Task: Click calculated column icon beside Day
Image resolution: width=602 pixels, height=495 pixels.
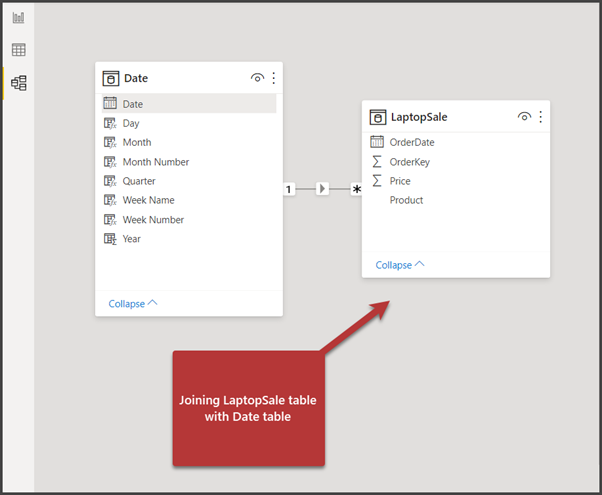Action: [x=110, y=123]
